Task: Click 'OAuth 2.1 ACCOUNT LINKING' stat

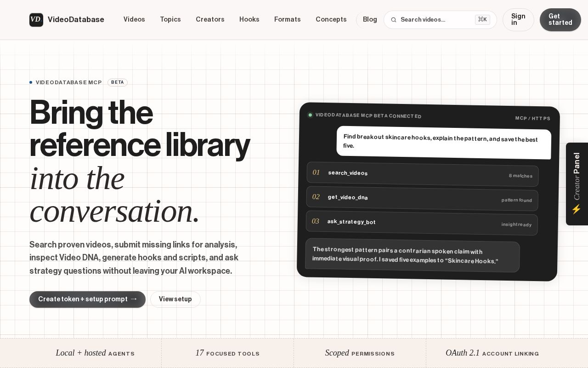Action: [x=492, y=353]
